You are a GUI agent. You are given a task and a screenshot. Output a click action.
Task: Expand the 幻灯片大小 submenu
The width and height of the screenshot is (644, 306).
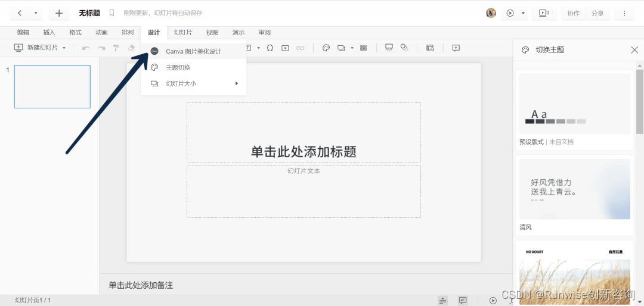pyautogui.click(x=193, y=83)
